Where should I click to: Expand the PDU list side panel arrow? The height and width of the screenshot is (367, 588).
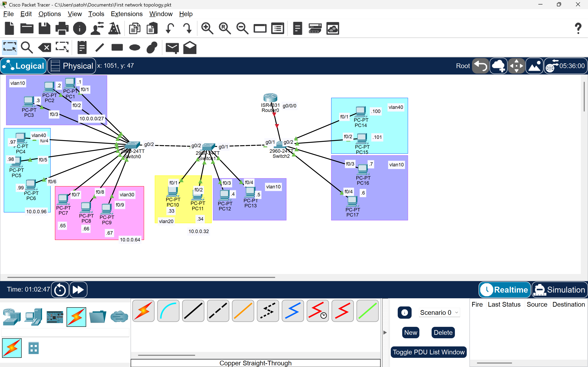(x=385, y=333)
